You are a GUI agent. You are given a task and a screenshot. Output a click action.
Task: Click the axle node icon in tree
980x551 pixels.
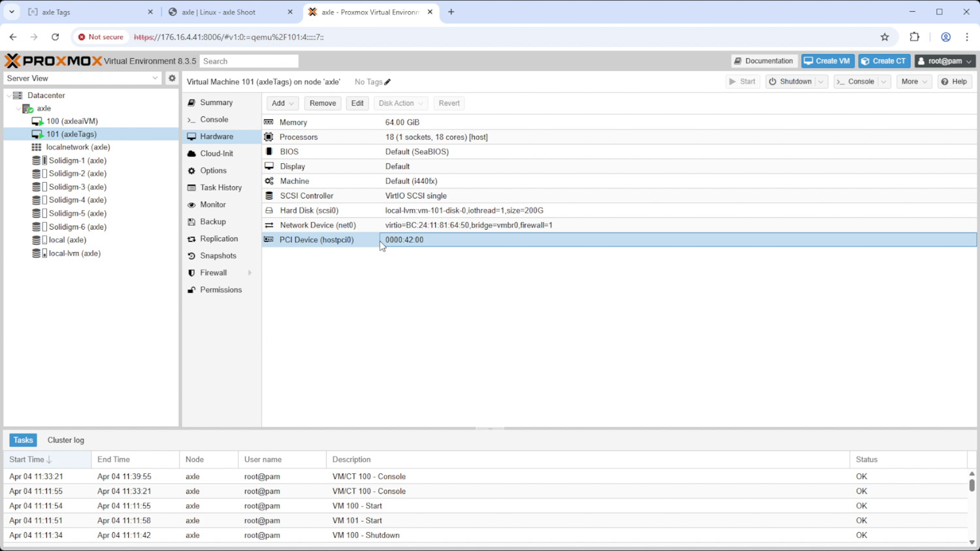(27, 108)
